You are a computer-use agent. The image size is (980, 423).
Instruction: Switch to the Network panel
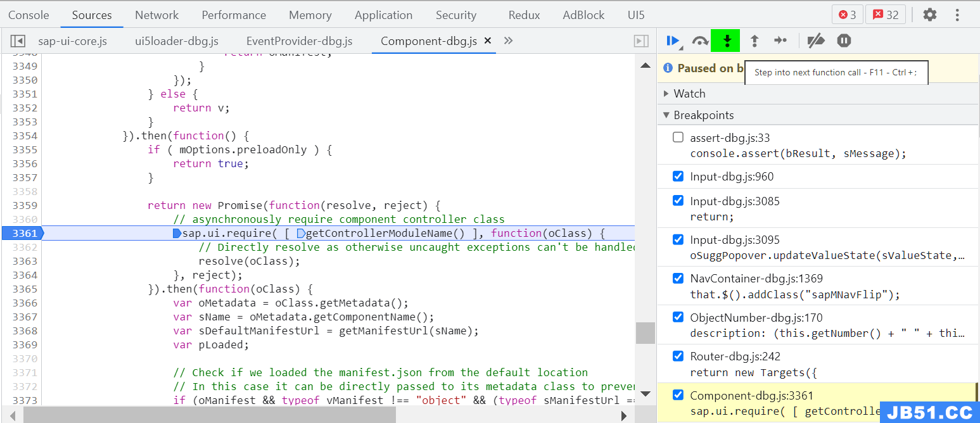click(156, 15)
